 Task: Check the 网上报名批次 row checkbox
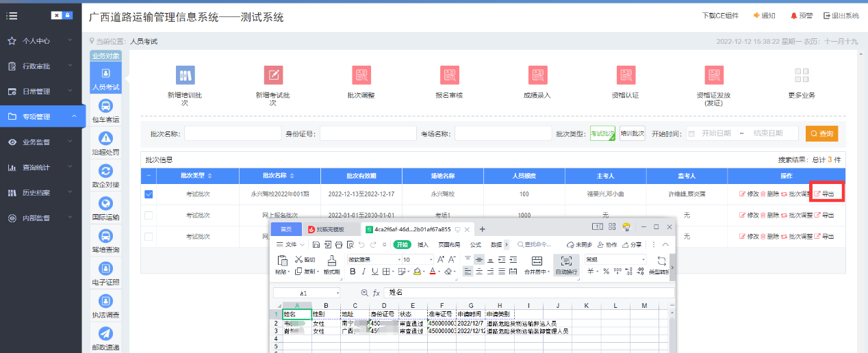click(x=149, y=215)
